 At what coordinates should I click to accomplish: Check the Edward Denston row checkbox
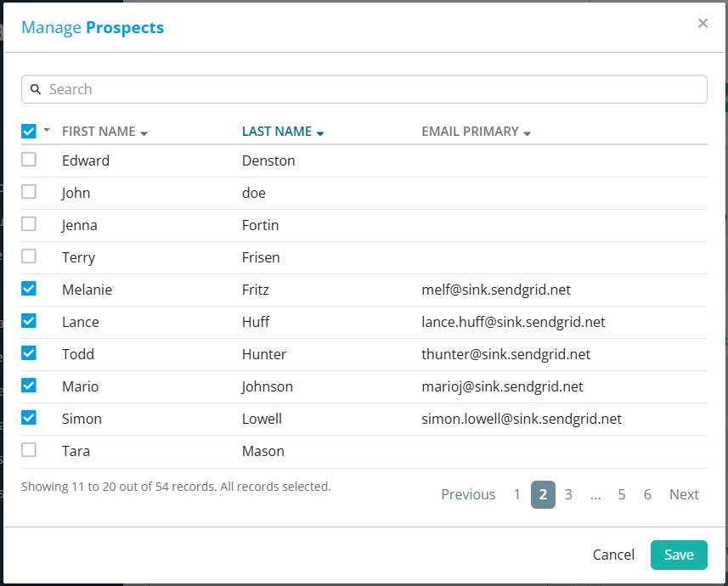click(29, 160)
